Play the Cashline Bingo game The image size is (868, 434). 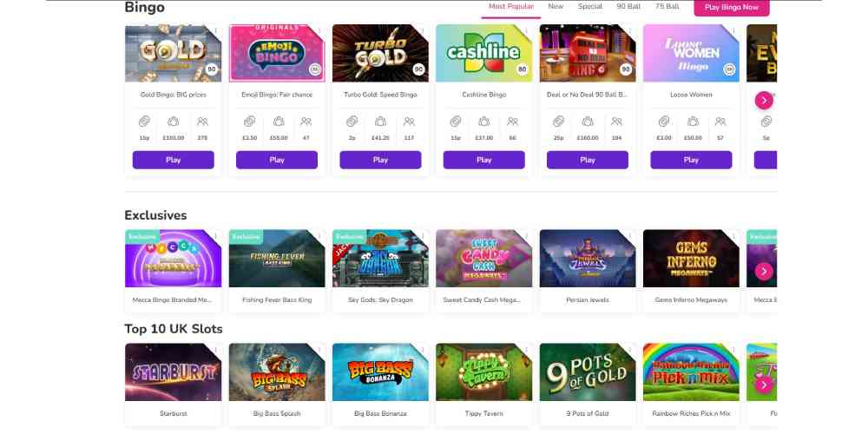483,160
